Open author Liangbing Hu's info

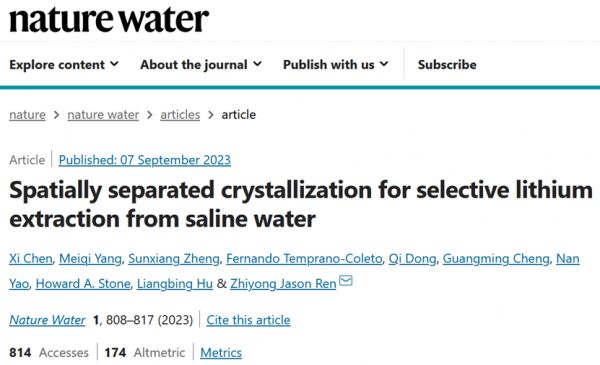175,284
